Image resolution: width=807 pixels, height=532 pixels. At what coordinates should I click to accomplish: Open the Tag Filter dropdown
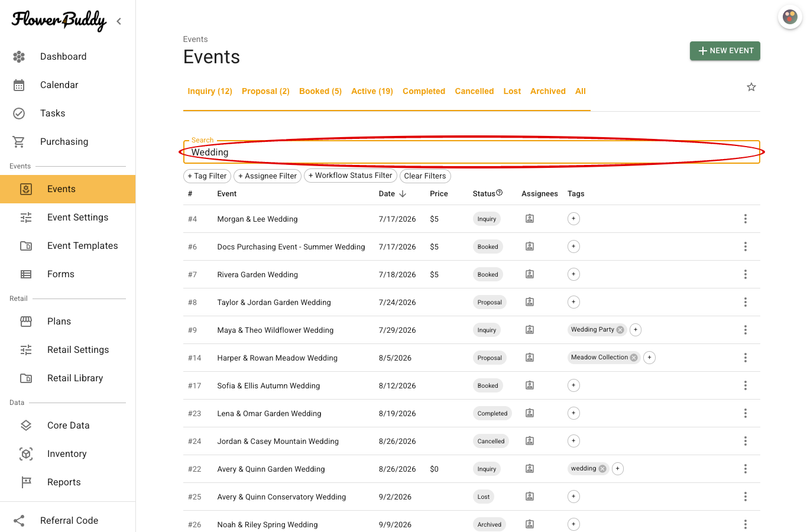pyautogui.click(x=207, y=176)
